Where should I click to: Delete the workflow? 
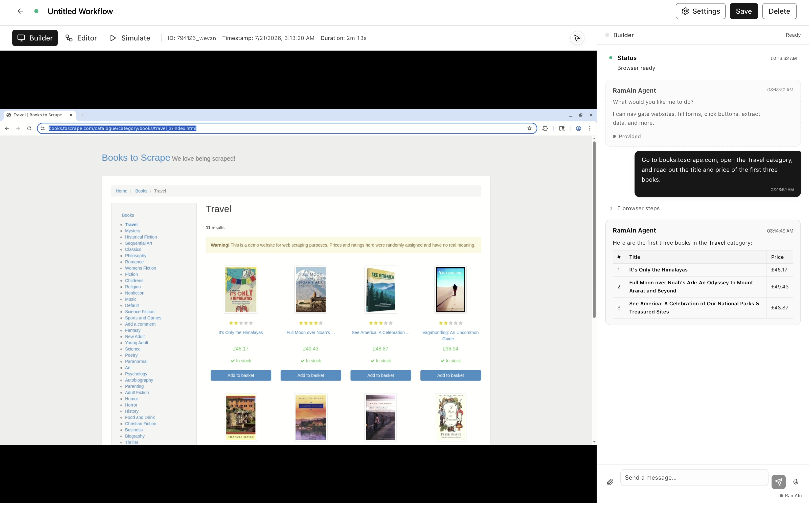(782, 11)
